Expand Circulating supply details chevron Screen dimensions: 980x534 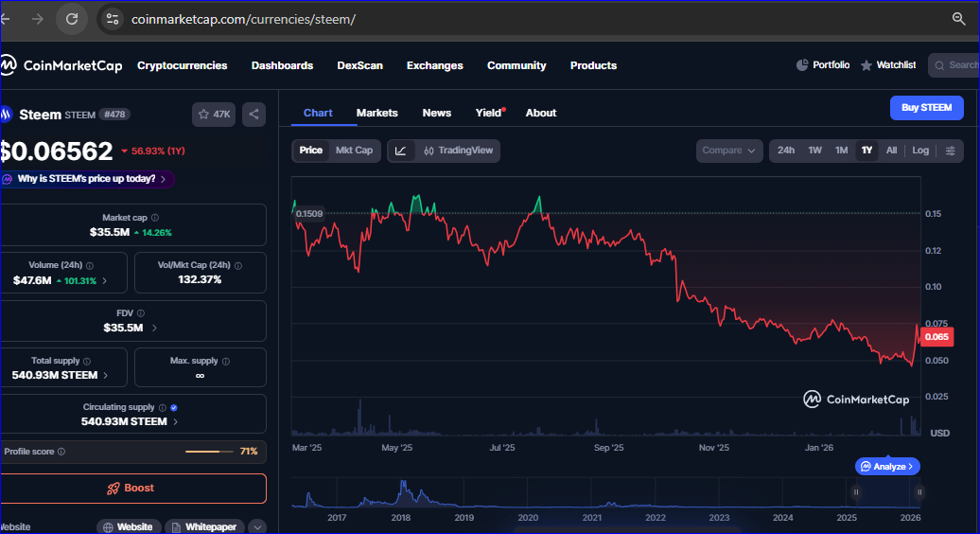(x=175, y=421)
